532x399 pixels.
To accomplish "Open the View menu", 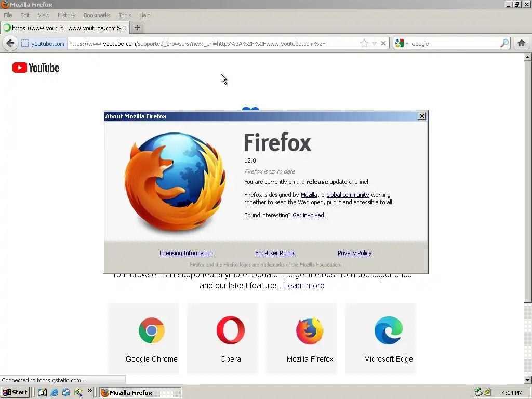I will (44, 15).
